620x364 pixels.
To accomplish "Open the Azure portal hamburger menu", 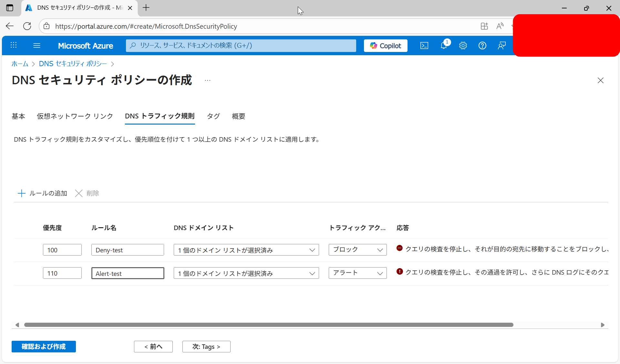I will click(x=37, y=45).
